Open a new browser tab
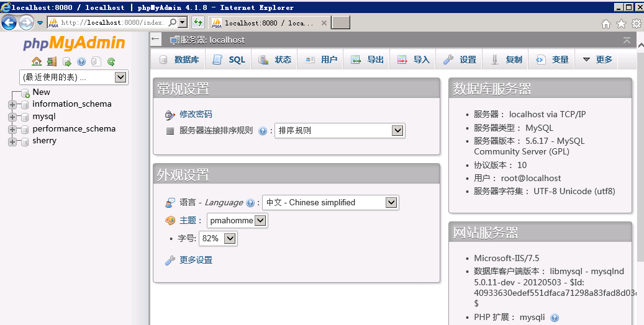The width and height of the screenshot is (644, 325). (x=340, y=22)
